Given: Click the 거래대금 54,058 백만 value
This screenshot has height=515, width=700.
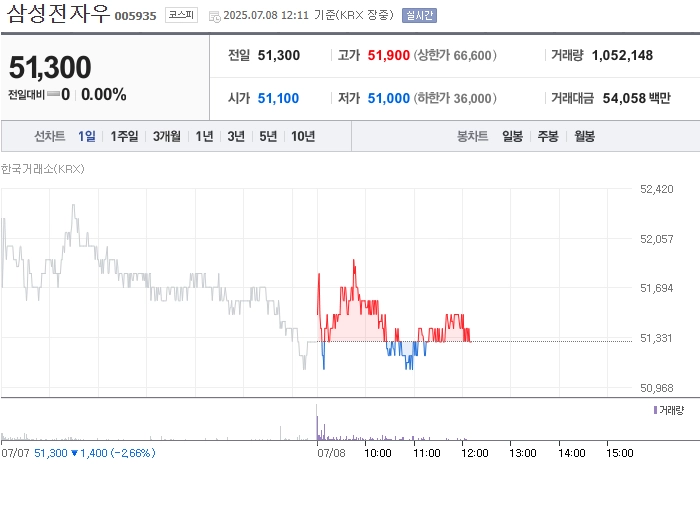Looking at the screenshot, I should point(636,98).
